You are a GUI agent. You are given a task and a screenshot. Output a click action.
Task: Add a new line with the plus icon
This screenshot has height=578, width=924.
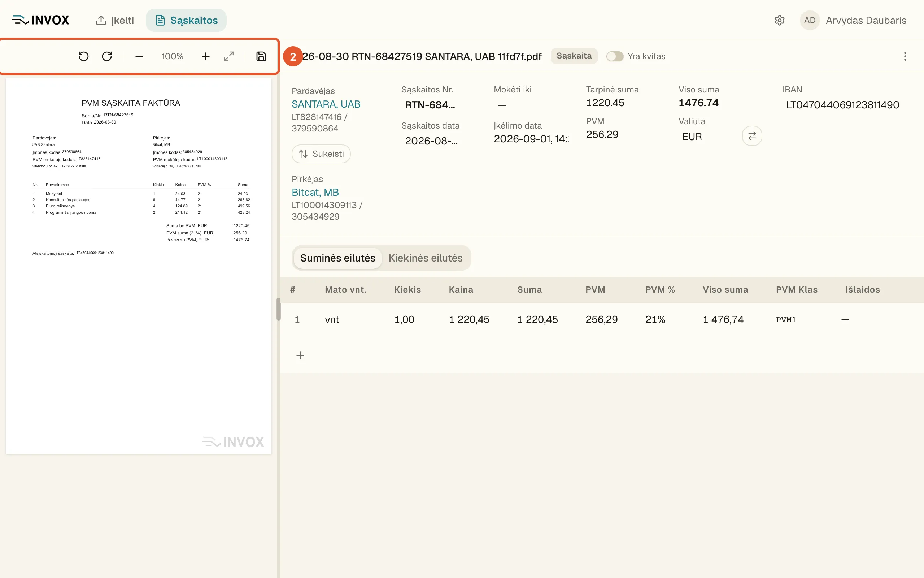click(x=301, y=355)
